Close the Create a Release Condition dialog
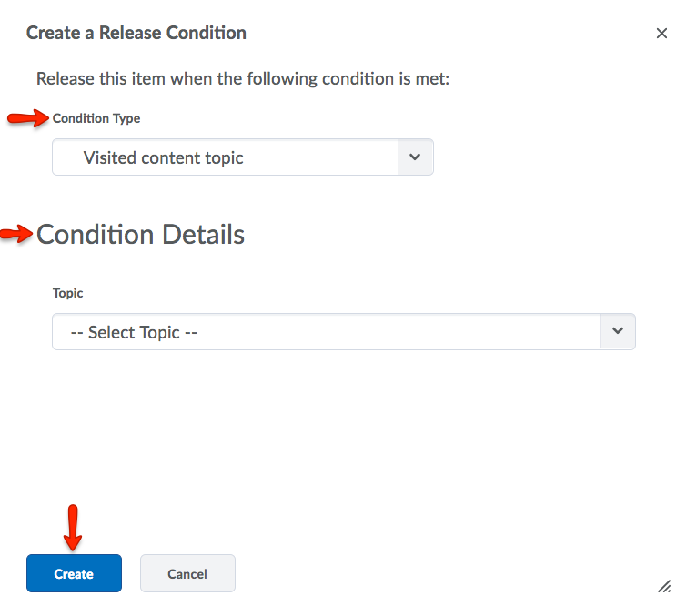 (661, 34)
